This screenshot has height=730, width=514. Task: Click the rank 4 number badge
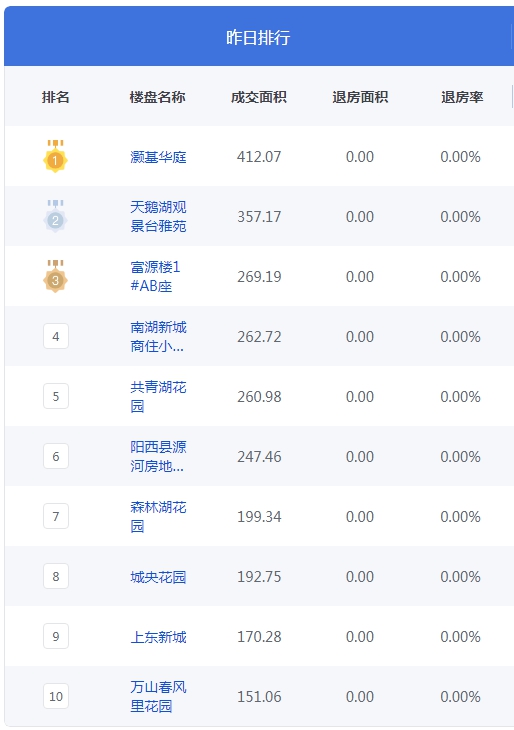[x=56, y=336]
